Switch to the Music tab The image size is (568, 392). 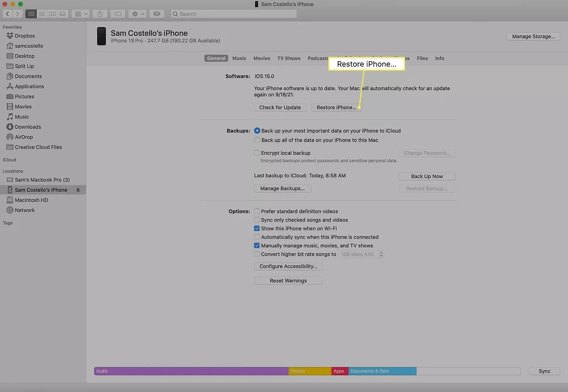coord(239,59)
